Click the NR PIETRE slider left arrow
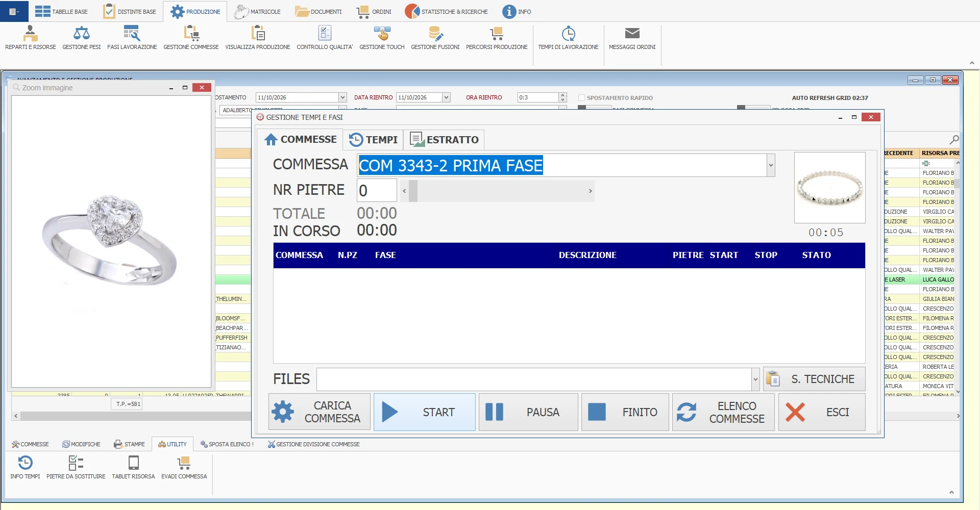980x510 pixels. (x=404, y=191)
